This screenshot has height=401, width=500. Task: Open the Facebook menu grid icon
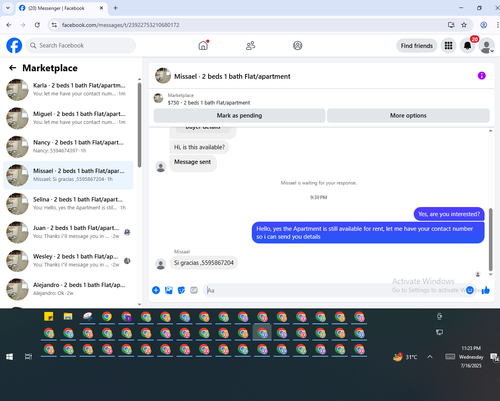pyautogui.click(x=448, y=45)
